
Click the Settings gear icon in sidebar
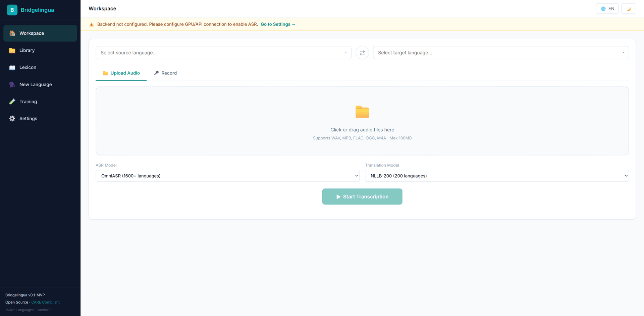tap(12, 119)
